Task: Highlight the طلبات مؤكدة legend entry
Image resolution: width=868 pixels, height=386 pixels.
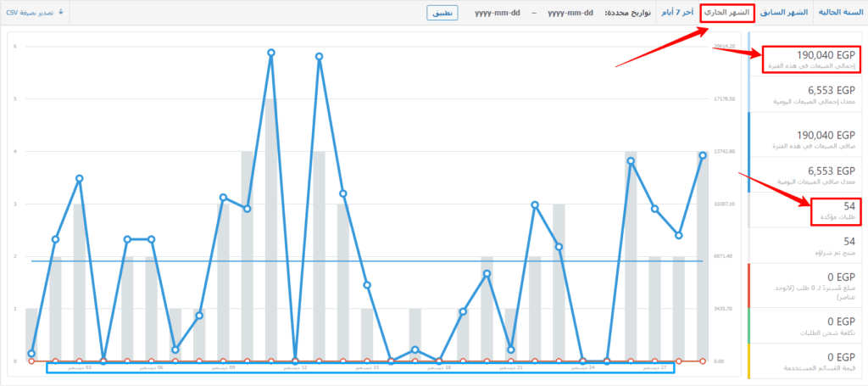Action: point(807,210)
